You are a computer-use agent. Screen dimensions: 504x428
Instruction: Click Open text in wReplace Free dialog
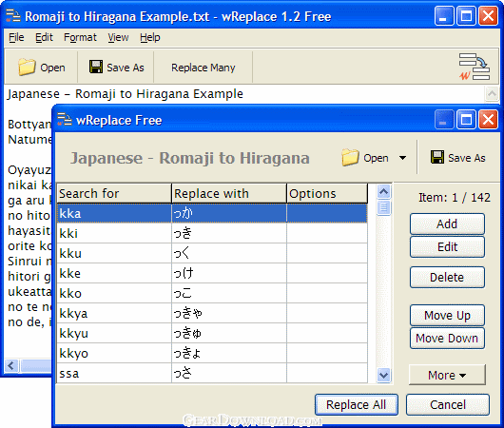(x=376, y=158)
